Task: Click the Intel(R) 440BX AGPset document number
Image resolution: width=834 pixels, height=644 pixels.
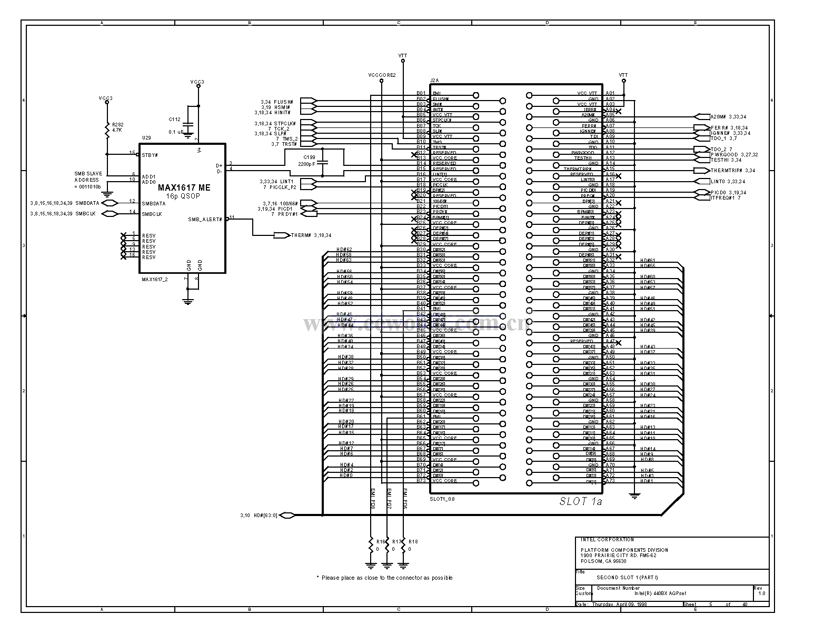Action: point(660,593)
